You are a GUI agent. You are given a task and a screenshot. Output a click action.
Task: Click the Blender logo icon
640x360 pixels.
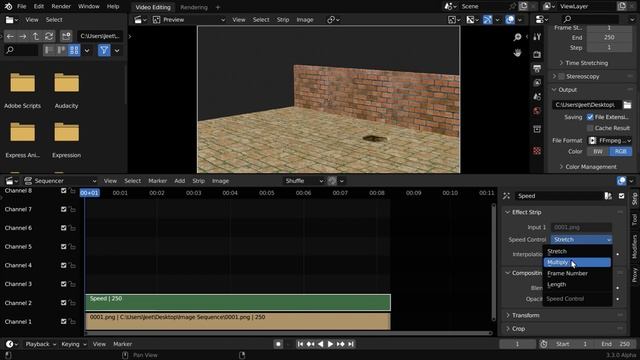(x=8, y=7)
